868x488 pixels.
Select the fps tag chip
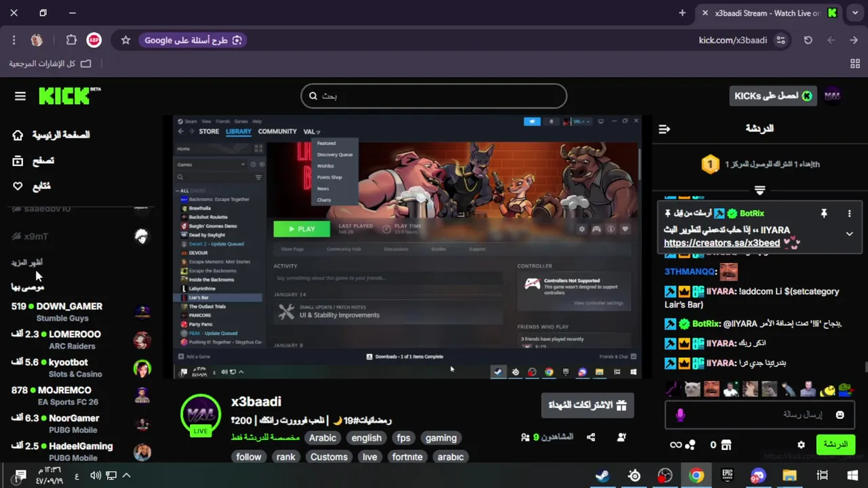coord(403,438)
